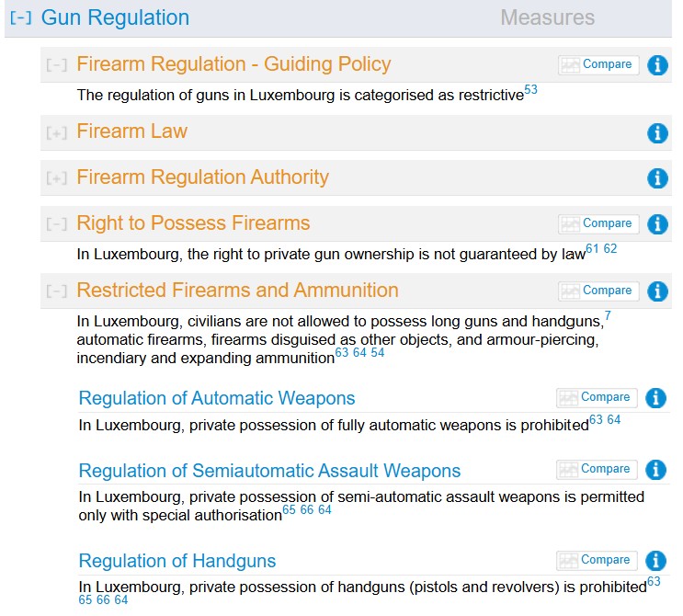Expand the Firearm Law section
Image resolution: width=683 pixels, height=616 pixels.
(57, 133)
